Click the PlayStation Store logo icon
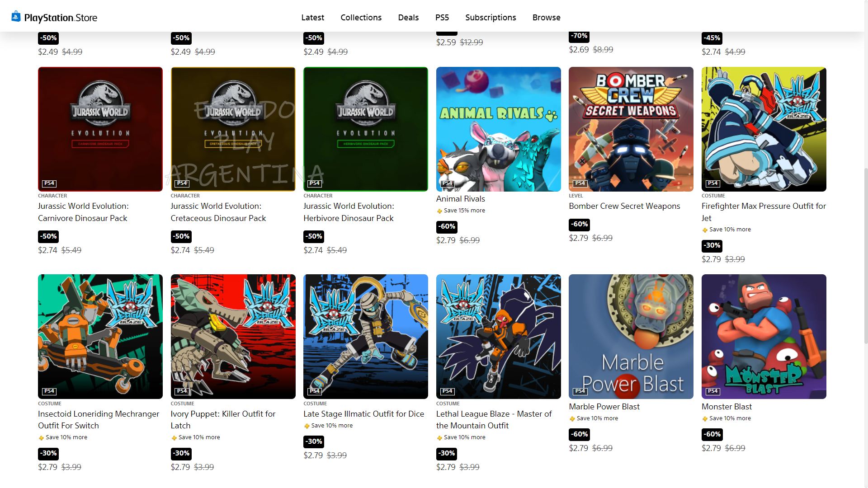This screenshot has width=868, height=488. 16,17
